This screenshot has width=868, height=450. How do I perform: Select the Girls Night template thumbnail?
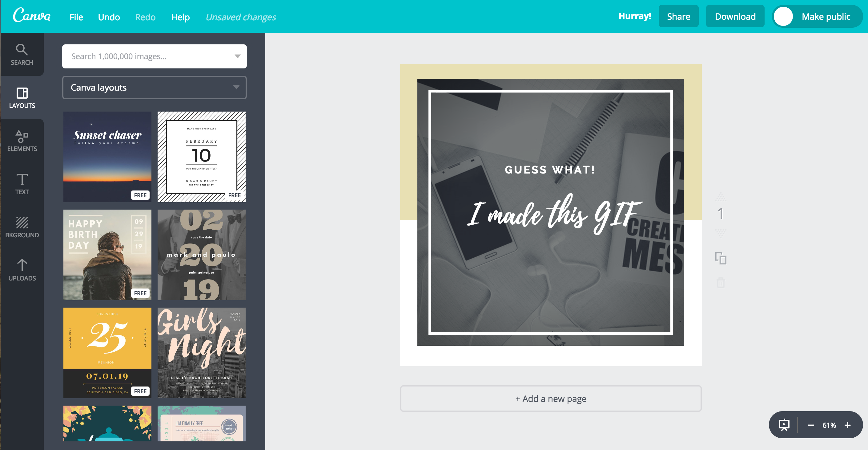pos(202,353)
